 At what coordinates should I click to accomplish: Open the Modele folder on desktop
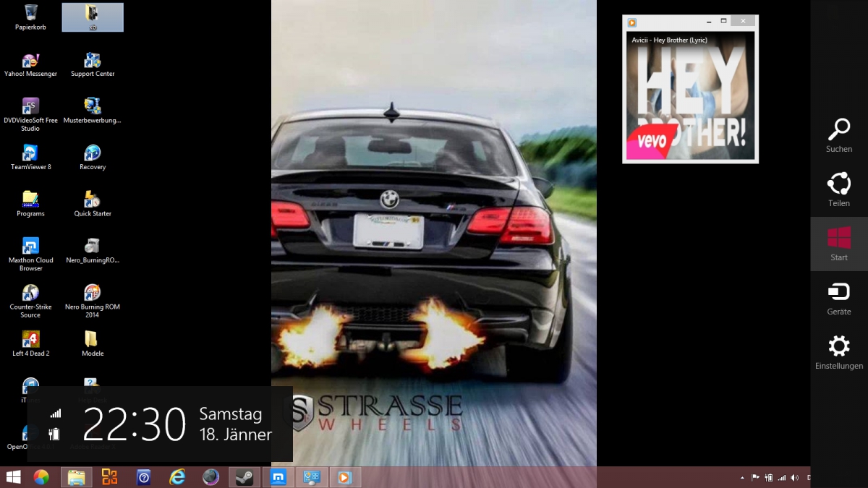coord(93,344)
